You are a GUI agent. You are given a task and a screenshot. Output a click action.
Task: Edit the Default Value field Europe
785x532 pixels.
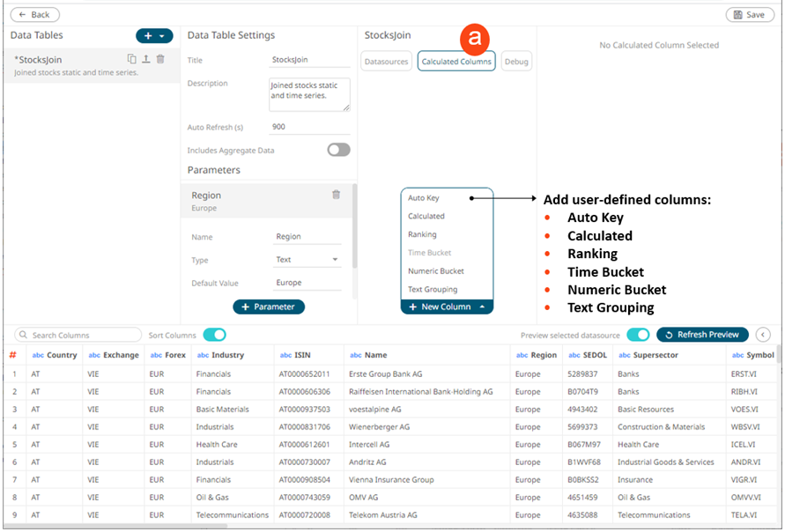[307, 282]
